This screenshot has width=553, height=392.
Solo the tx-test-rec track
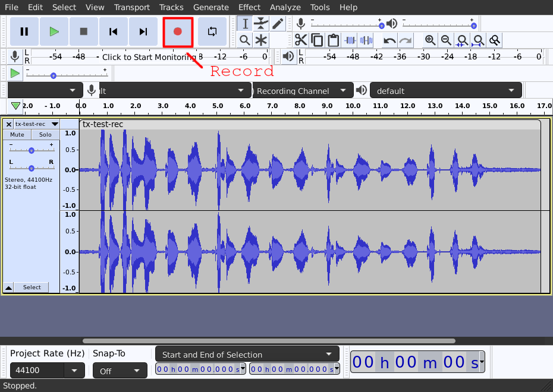[45, 135]
